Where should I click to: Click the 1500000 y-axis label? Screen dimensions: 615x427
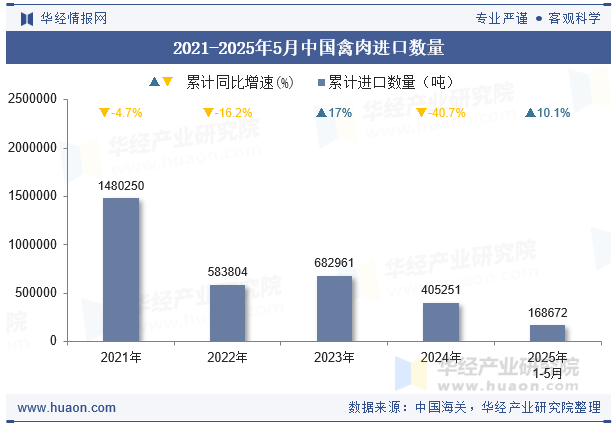[32, 196]
